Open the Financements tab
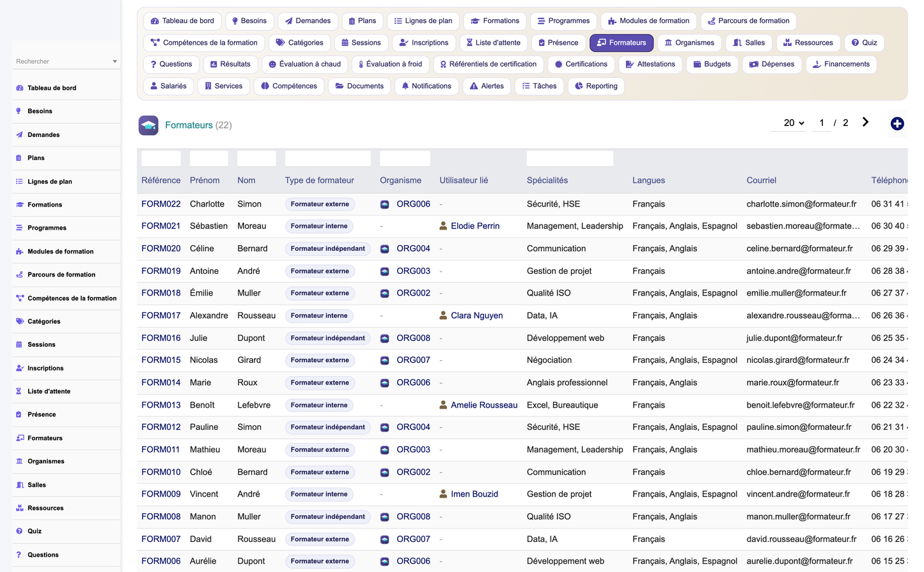Screen dimensions: 924x572 (841, 65)
